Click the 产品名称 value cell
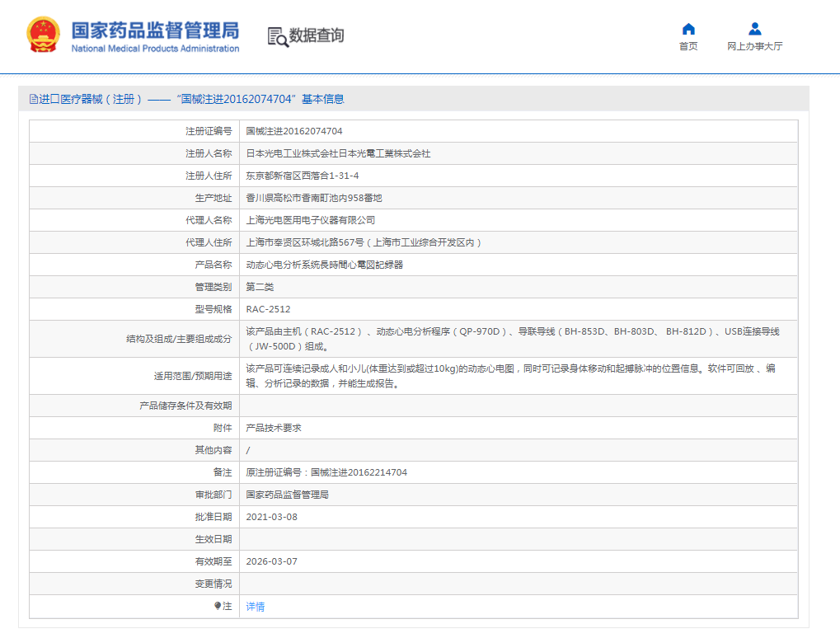This screenshot has height=638, width=840. [x=323, y=264]
